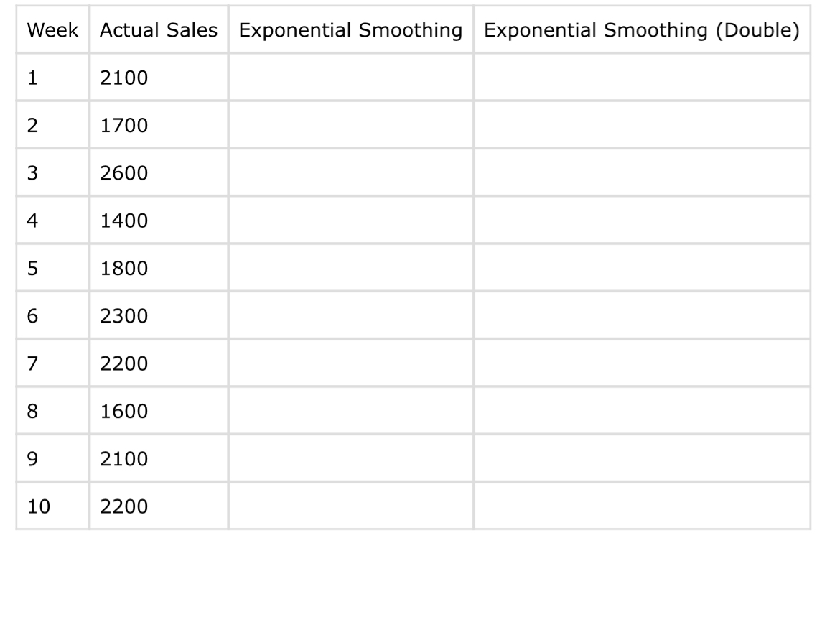Click the 1600 value in week 8
Image resolution: width=840 pixels, height=640 pixels.
point(159,411)
